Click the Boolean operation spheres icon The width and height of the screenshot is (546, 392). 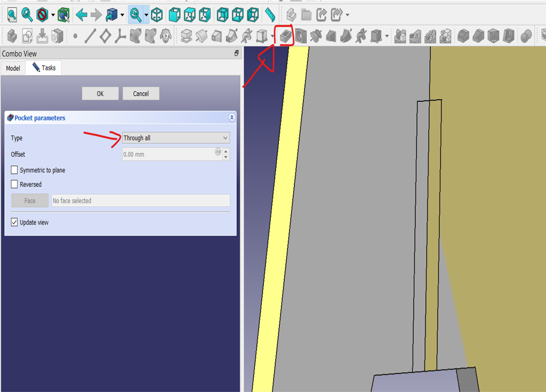[x=526, y=36]
